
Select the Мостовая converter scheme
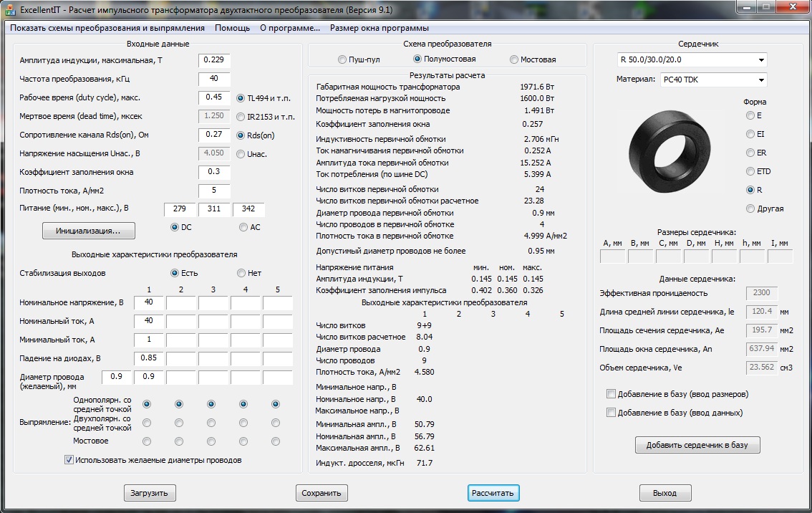click(x=514, y=59)
